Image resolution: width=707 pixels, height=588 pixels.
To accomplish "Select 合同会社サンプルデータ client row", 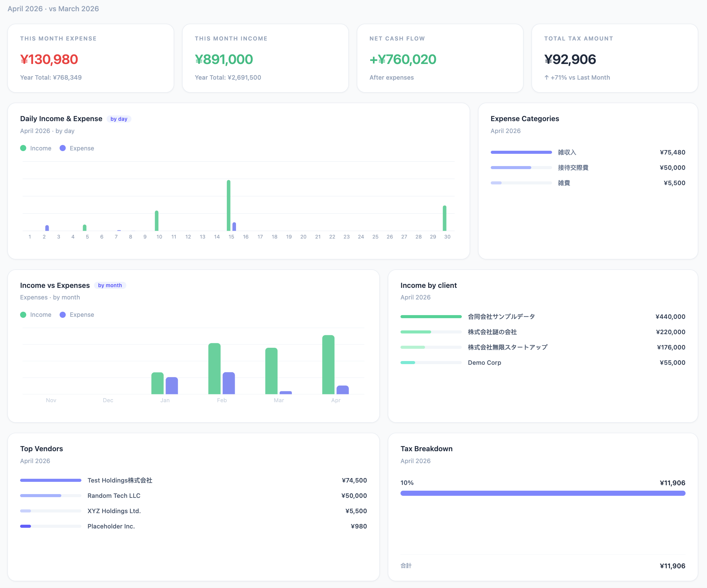I will click(x=501, y=316).
